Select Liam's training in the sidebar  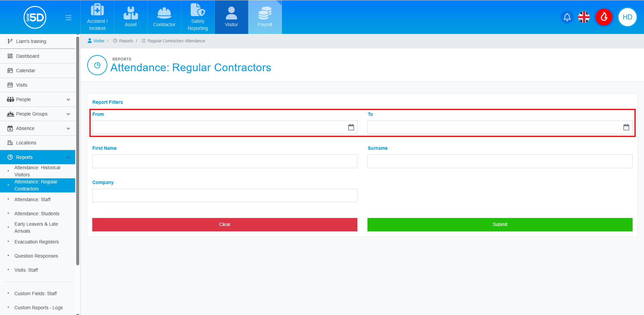point(38,41)
